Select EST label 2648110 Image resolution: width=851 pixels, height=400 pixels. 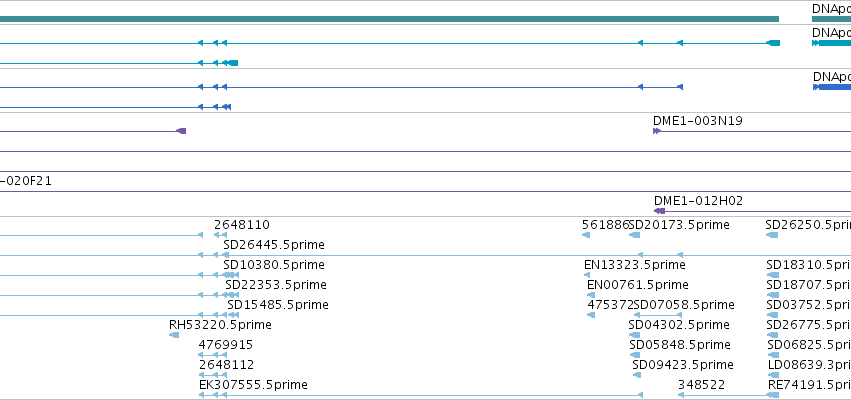tap(242, 225)
